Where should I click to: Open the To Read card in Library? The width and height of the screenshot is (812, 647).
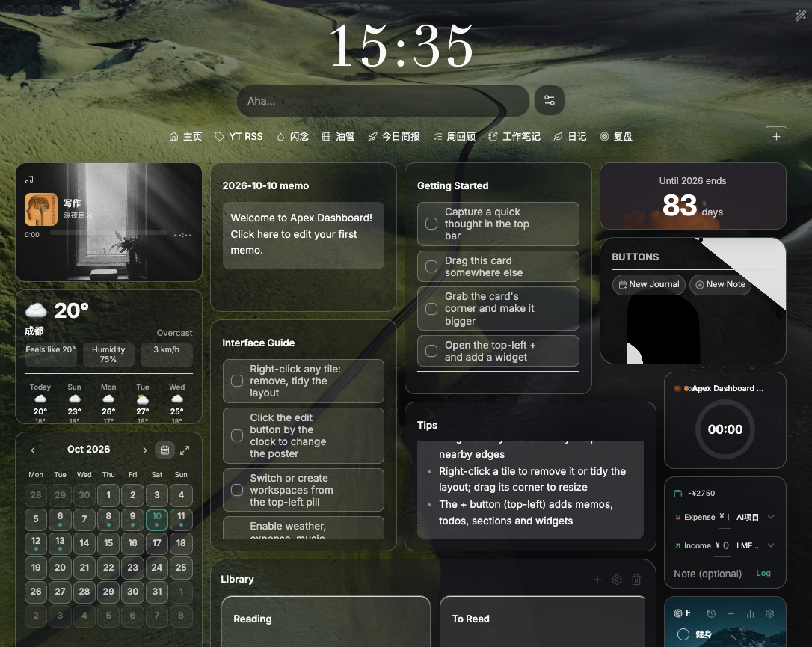pyautogui.click(x=542, y=621)
